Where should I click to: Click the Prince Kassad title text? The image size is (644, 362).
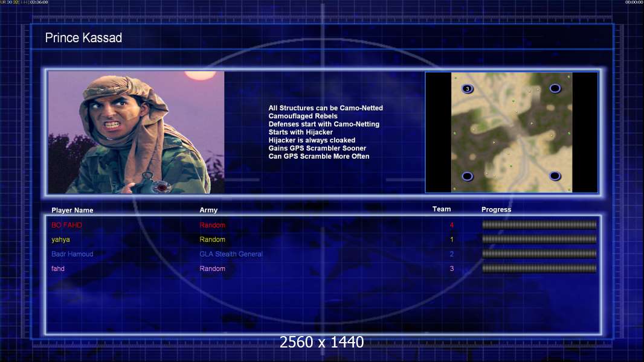(x=83, y=38)
